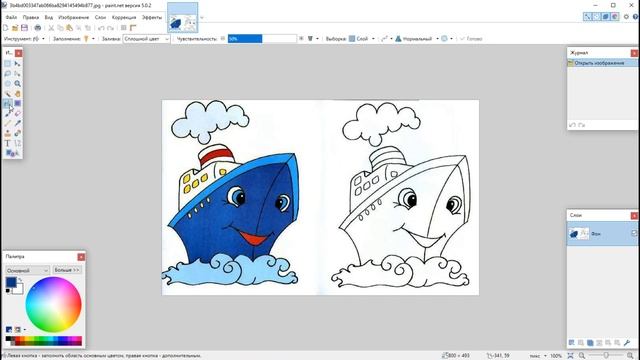Image resolution: width=640 pixels, height=360 pixels.
Task: Open the Help question mark icon
Action: click(636, 17)
